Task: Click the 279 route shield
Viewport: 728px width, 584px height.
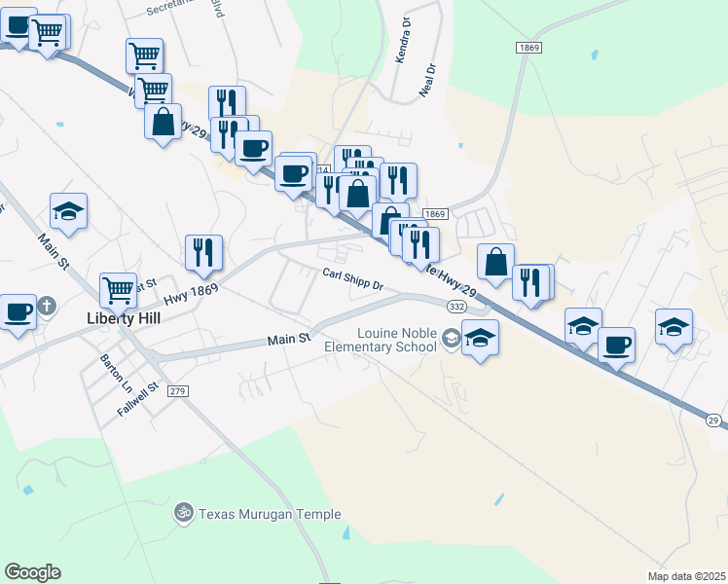Action: (178, 391)
